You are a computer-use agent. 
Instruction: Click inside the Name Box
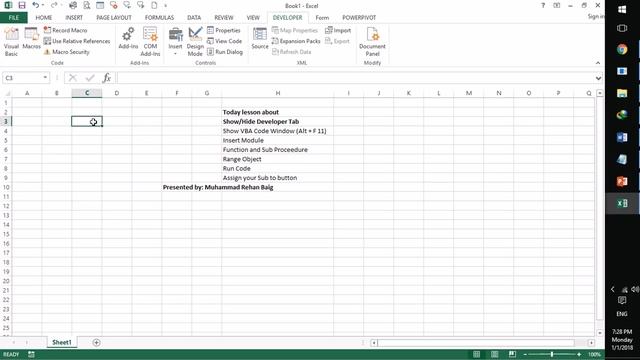point(22,78)
